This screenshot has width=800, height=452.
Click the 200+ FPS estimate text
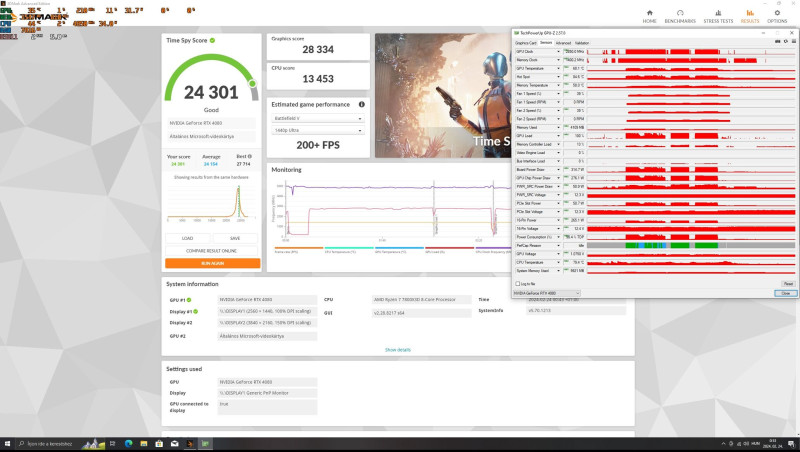[x=318, y=145]
